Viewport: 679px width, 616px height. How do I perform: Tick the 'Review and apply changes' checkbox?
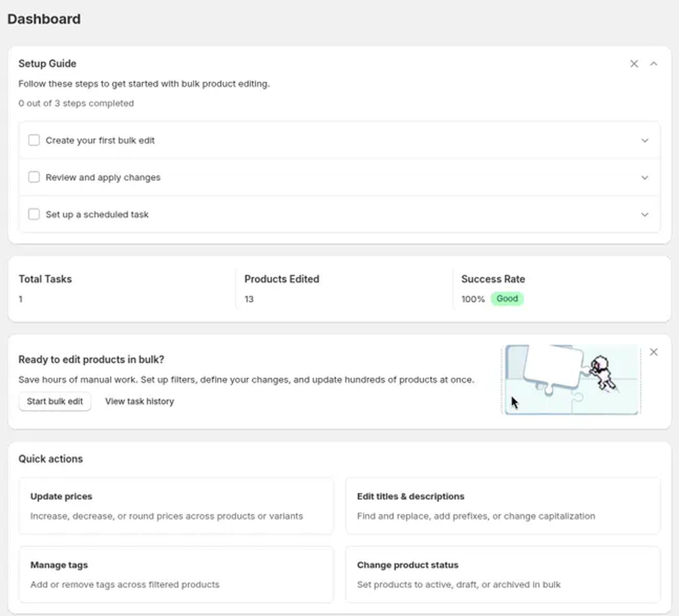(x=34, y=177)
